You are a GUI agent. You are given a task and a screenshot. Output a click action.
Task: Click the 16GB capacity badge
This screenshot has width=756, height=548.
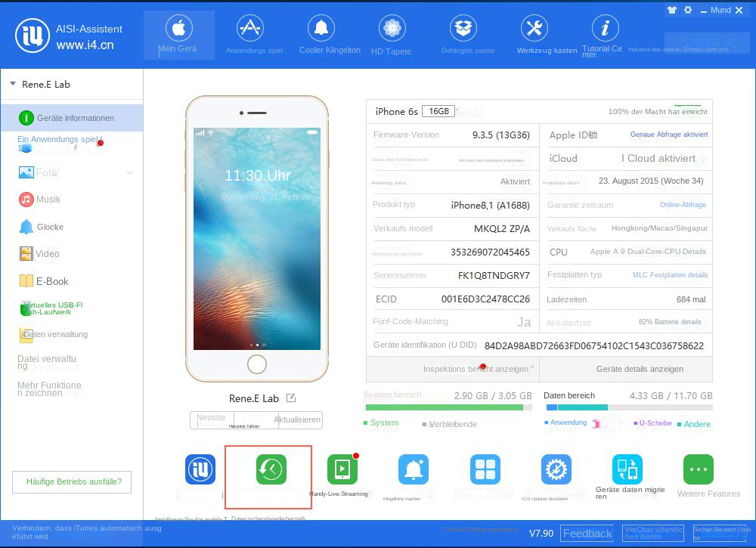pyautogui.click(x=438, y=111)
